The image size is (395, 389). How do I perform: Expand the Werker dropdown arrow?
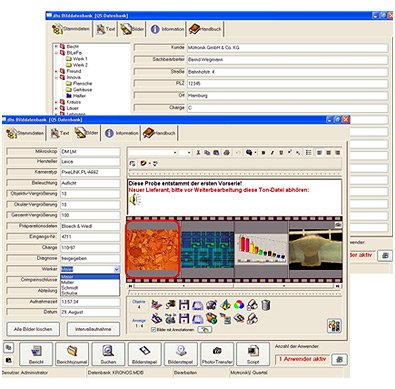click(116, 269)
